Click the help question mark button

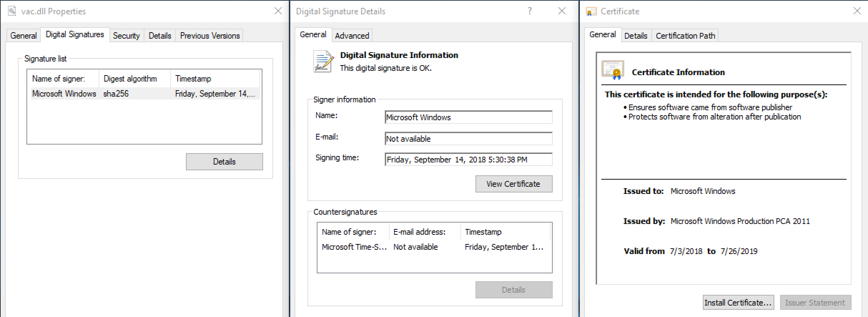pyautogui.click(x=529, y=11)
